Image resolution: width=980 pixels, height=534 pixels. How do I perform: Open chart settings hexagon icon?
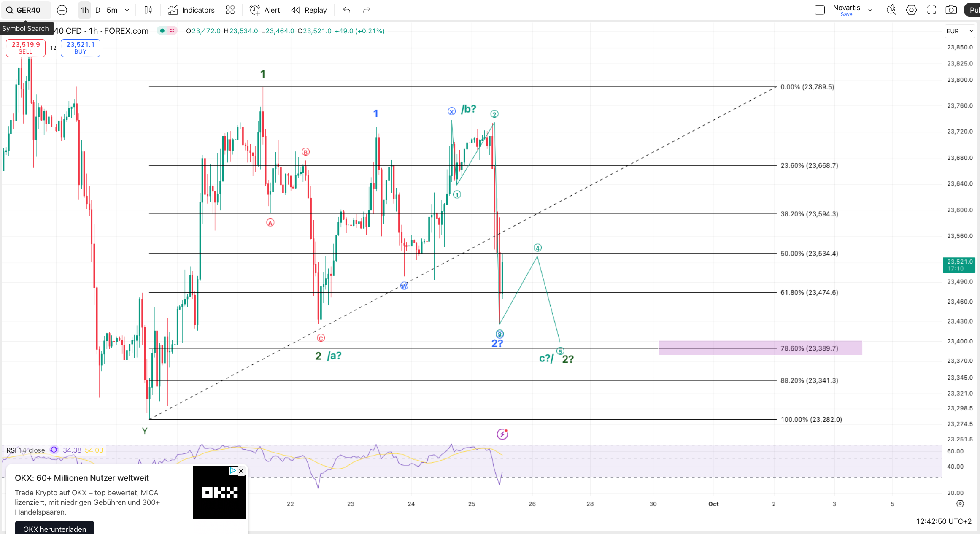point(911,10)
